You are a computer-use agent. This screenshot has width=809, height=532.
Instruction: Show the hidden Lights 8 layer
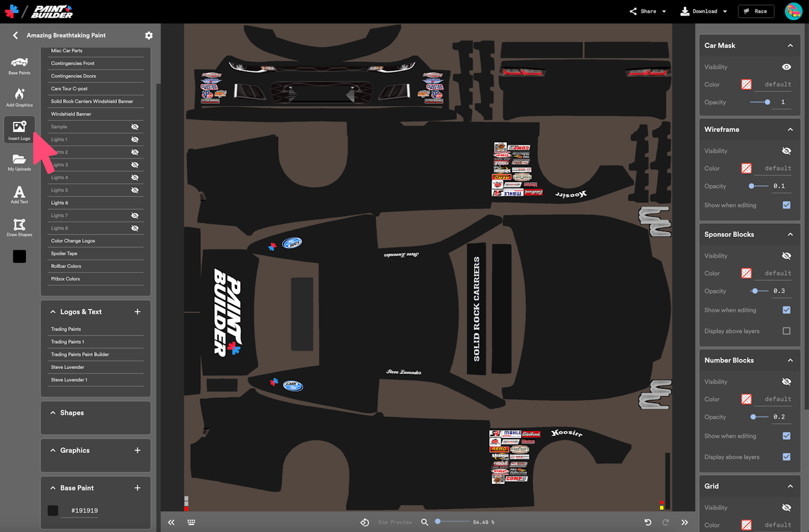pos(135,228)
